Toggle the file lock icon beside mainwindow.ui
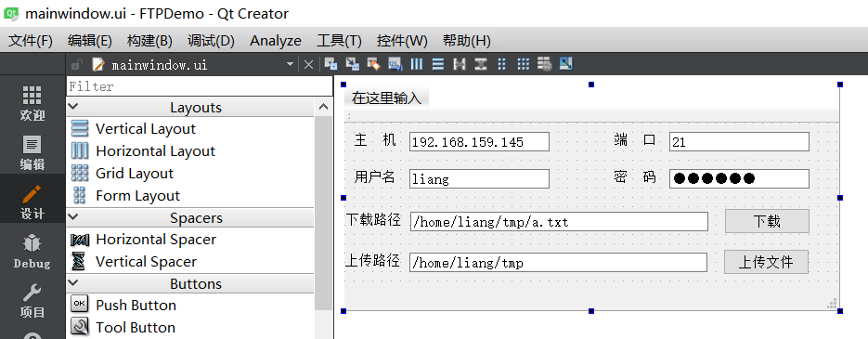Image resolution: width=868 pixels, height=339 pixels. coord(77,65)
